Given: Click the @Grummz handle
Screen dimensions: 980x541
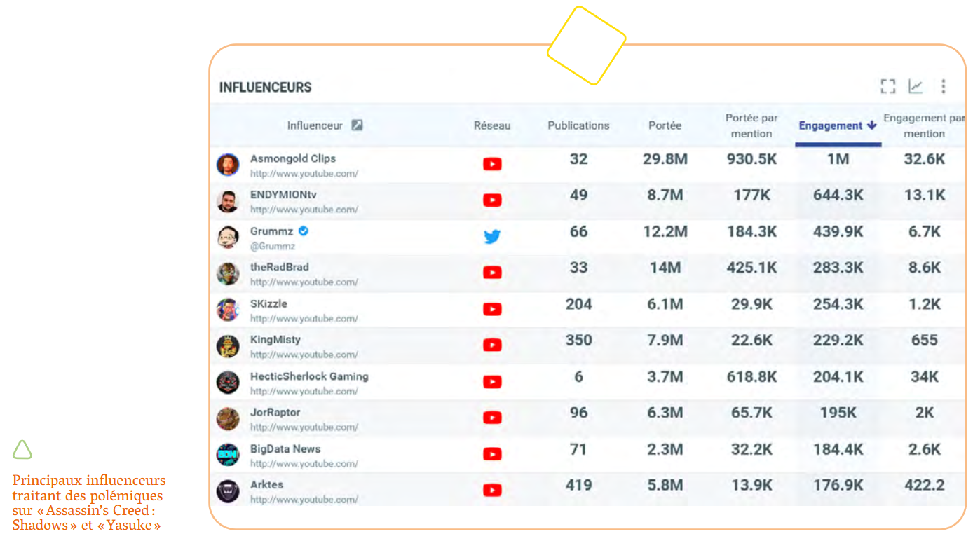Looking at the screenshot, I should pos(273,246).
